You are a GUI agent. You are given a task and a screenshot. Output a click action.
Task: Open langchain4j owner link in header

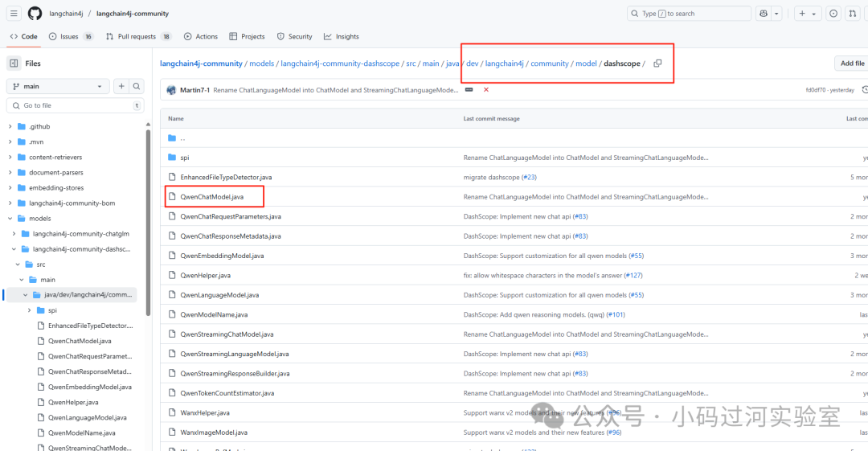pos(66,14)
